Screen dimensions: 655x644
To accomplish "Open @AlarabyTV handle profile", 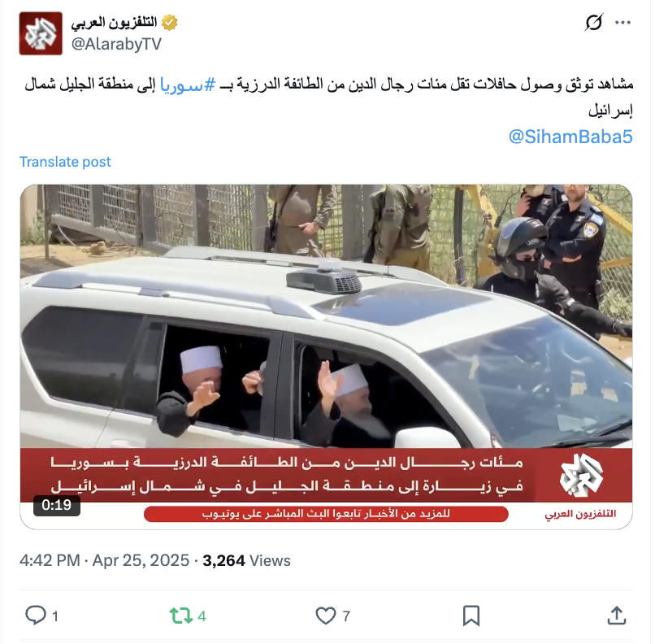I will [116, 44].
